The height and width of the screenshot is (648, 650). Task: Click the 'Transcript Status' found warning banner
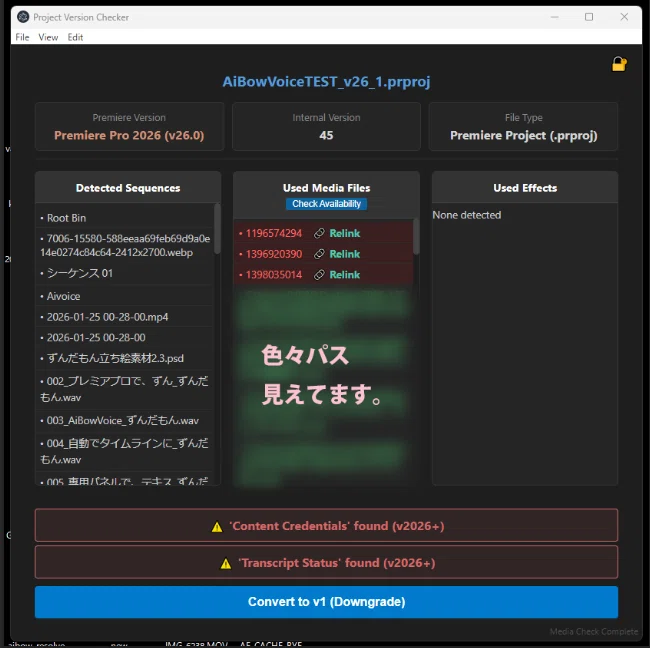(x=326, y=563)
